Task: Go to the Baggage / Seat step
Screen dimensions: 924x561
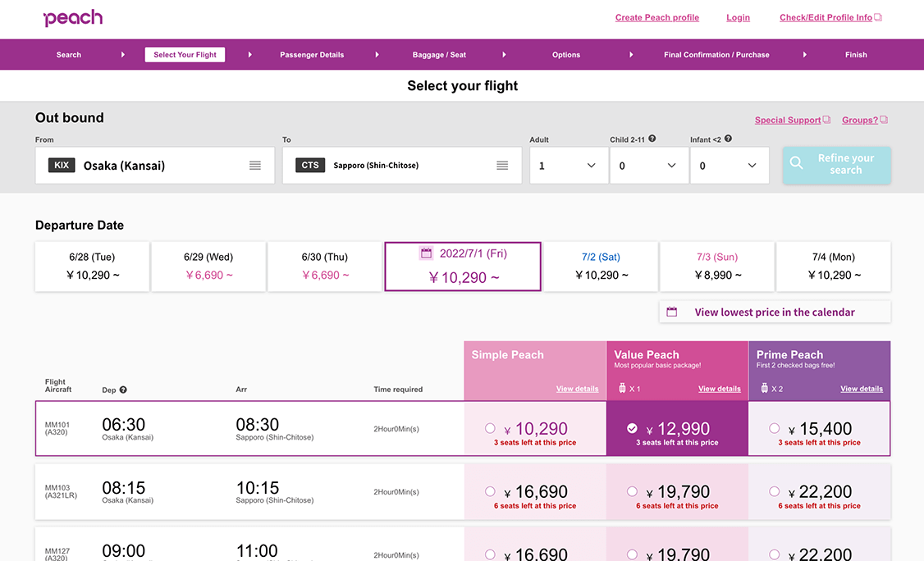Action: (439, 55)
